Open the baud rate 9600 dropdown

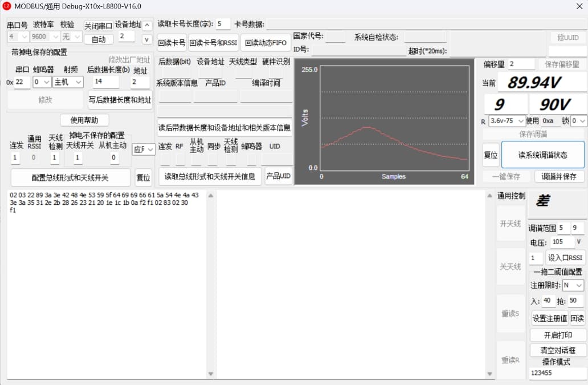coord(45,37)
